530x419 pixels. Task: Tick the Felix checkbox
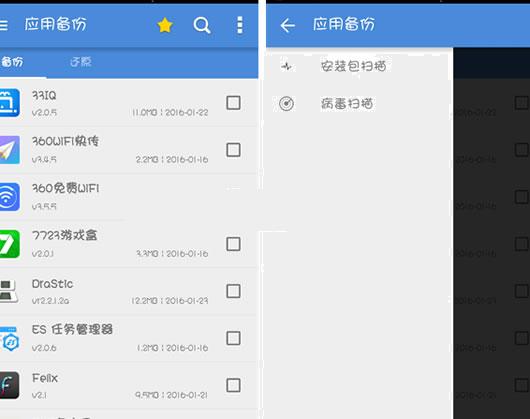click(x=233, y=385)
